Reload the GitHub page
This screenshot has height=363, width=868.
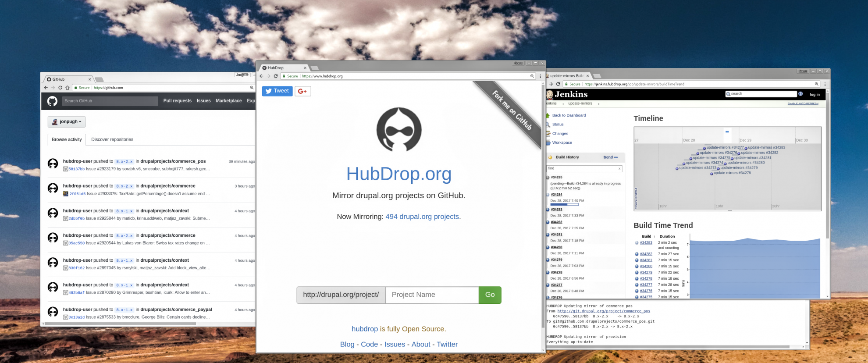[60, 88]
